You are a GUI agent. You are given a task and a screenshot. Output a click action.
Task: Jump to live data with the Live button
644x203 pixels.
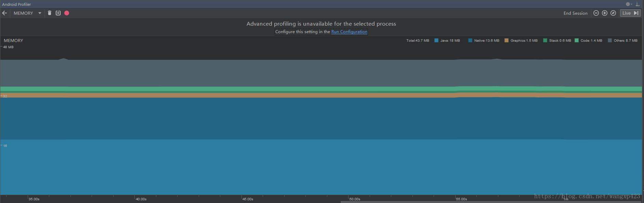630,13
